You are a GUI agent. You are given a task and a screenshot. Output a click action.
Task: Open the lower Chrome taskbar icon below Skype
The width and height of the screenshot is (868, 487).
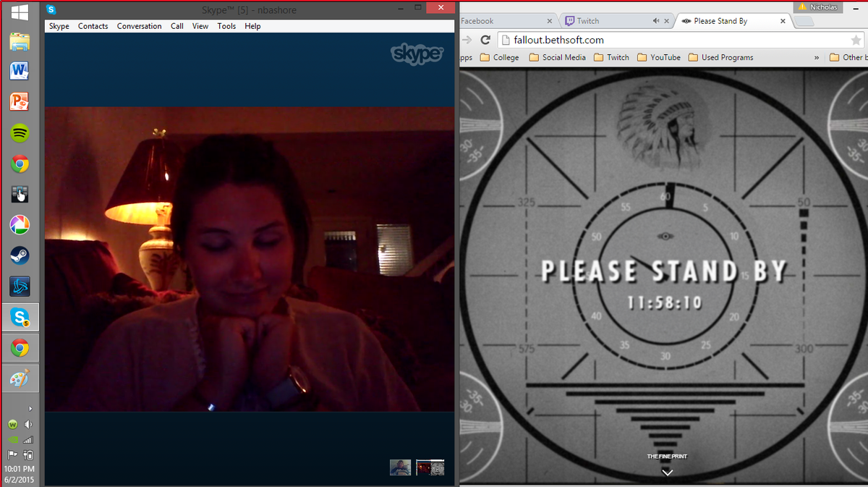pos(20,348)
